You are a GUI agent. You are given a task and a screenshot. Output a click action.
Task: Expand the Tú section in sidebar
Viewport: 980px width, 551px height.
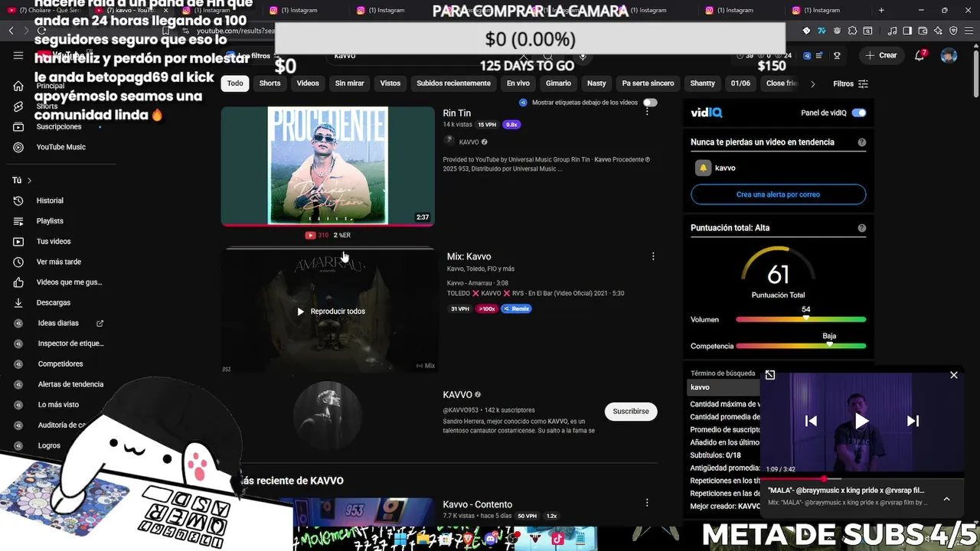coord(22,181)
